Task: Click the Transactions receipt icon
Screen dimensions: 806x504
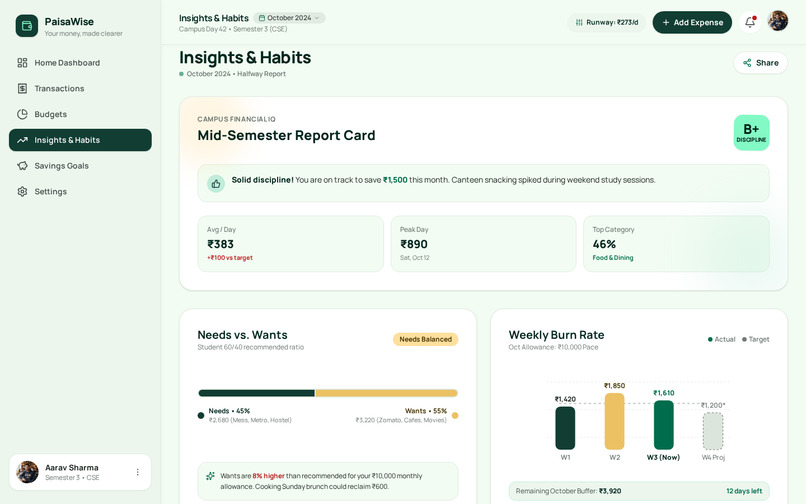Action: [x=22, y=88]
